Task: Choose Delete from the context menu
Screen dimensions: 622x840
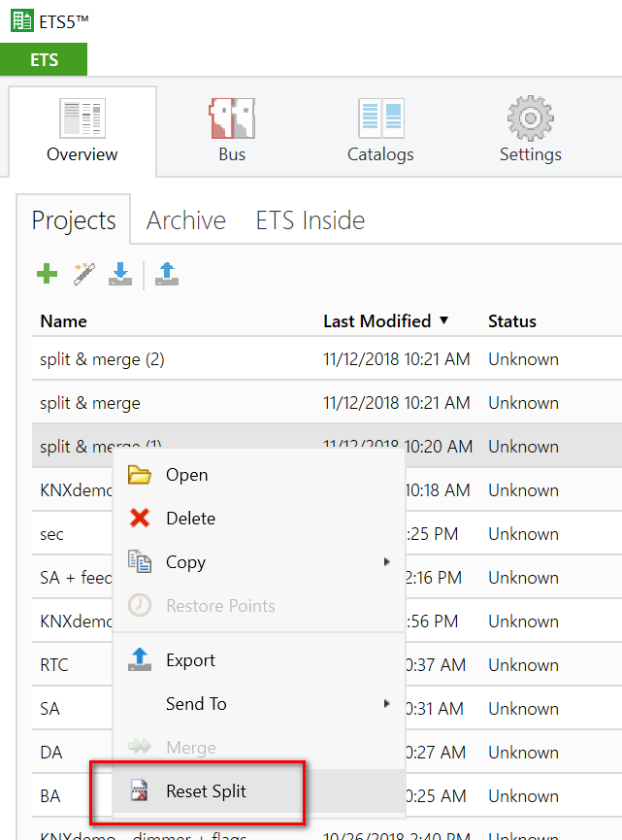Action: click(259, 518)
